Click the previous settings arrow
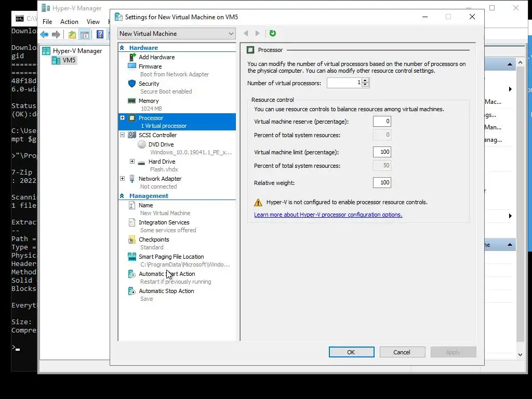 (246, 33)
